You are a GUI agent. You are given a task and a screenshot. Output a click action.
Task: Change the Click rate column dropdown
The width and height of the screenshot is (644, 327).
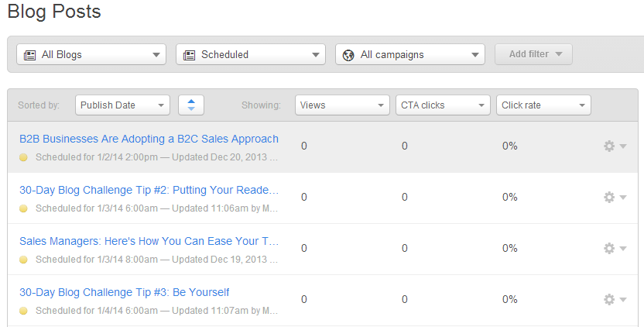click(x=543, y=105)
